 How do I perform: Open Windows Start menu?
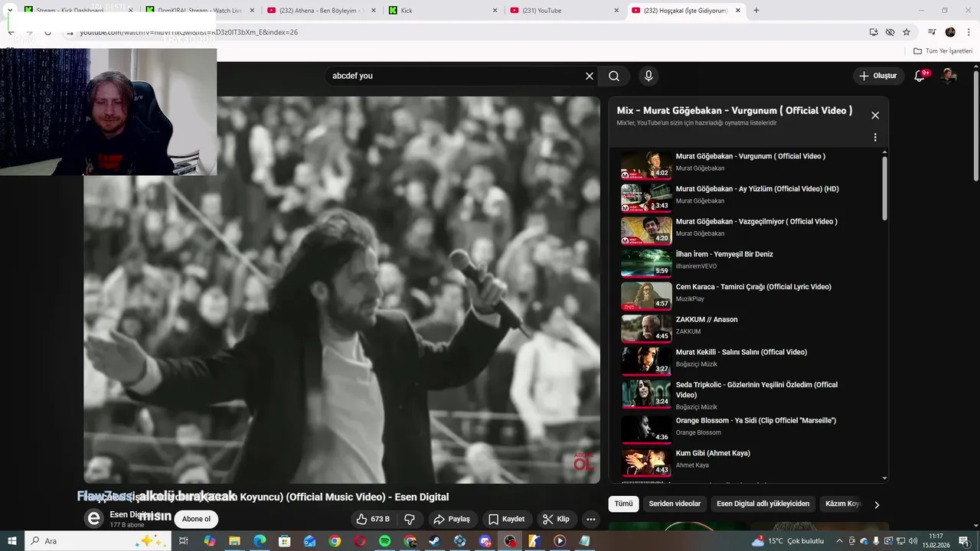11,541
